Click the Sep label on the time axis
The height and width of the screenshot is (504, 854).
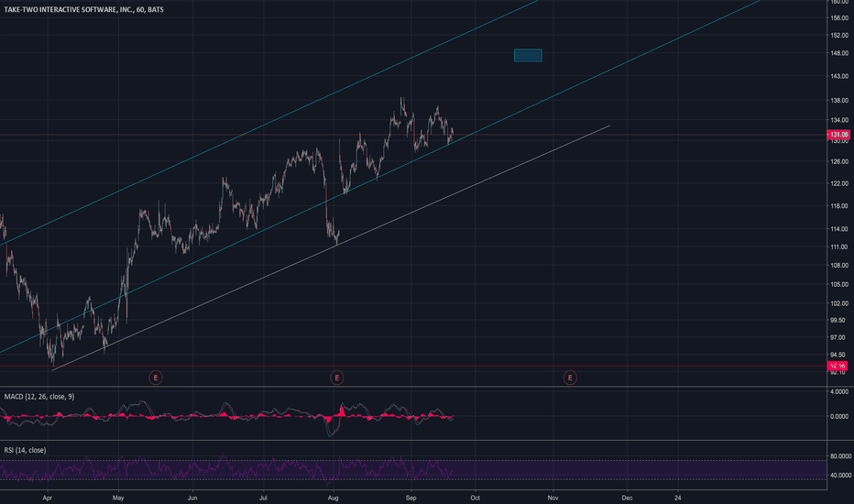pos(411,498)
